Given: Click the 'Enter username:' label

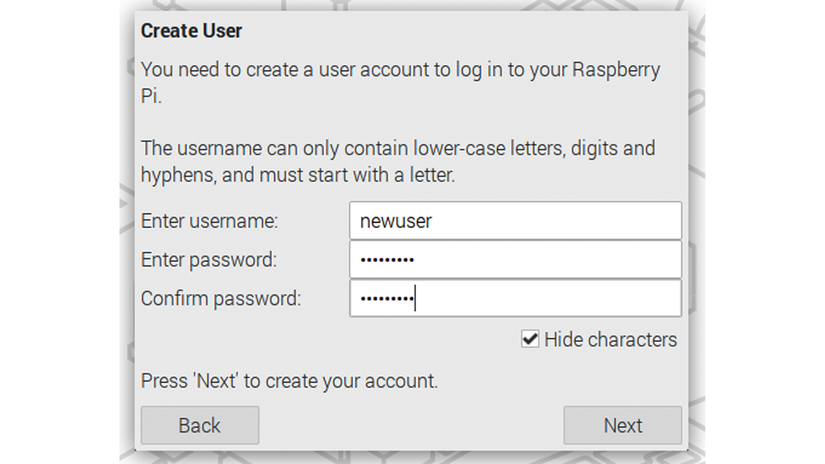Looking at the screenshot, I should click(209, 221).
